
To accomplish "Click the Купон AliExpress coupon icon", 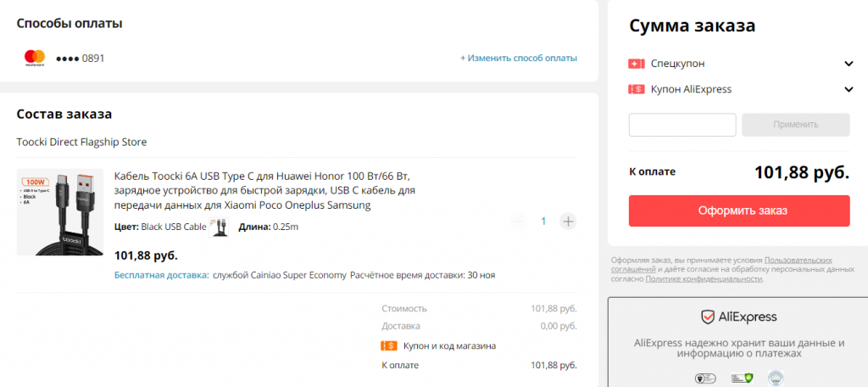I will coord(636,89).
